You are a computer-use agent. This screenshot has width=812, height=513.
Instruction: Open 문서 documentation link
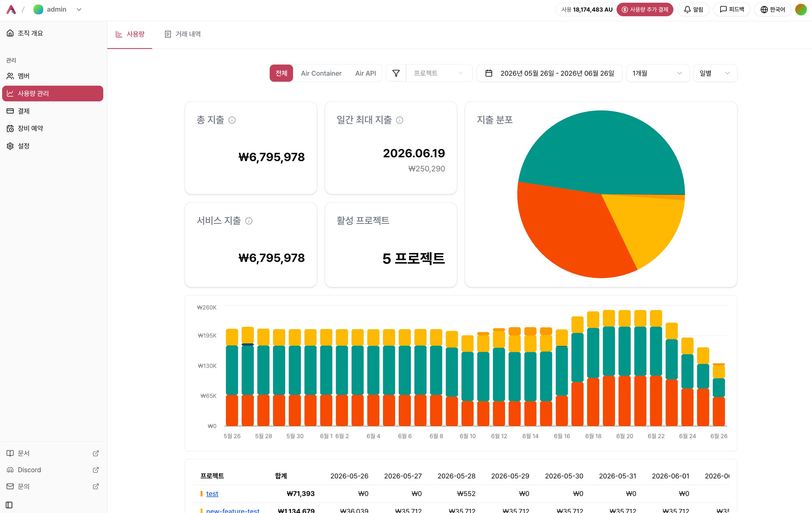pos(53,453)
